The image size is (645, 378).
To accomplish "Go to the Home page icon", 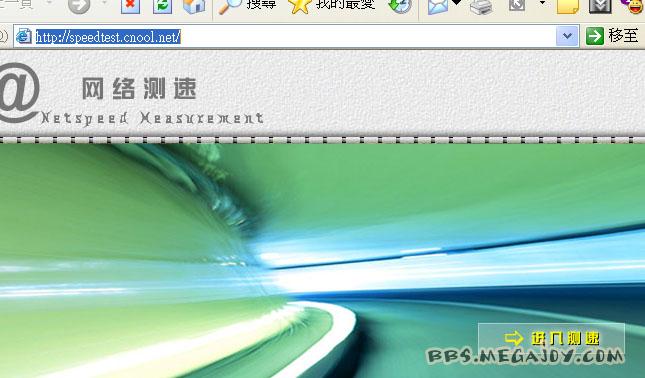I will point(194,6).
